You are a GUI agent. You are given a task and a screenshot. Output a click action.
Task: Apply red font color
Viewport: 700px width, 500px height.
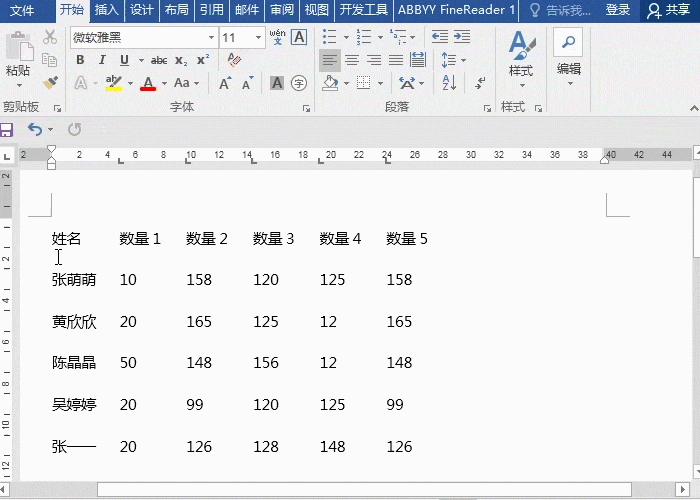(148, 83)
